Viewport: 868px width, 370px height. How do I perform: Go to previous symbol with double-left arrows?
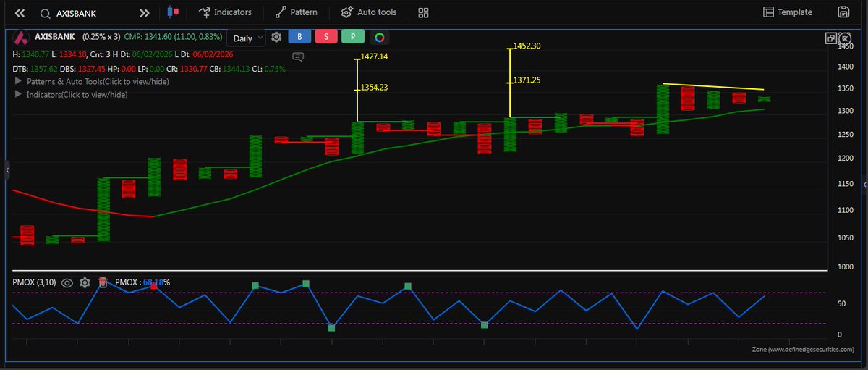pyautogui.click(x=20, y=13)
